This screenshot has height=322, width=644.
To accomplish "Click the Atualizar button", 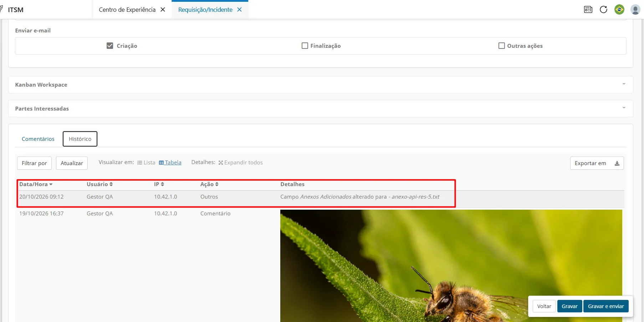I will point(72,163).
